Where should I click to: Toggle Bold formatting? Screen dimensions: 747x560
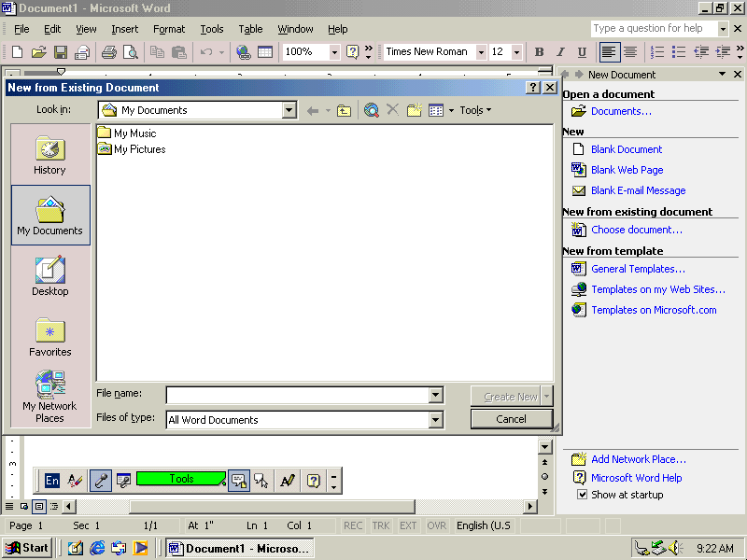tap(540, 51)
